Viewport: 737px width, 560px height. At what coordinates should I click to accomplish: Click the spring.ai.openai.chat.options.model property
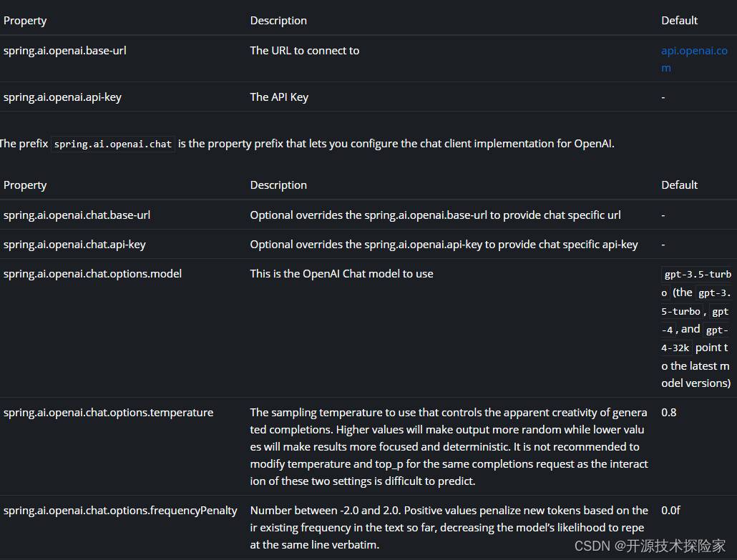click(92, 273)
